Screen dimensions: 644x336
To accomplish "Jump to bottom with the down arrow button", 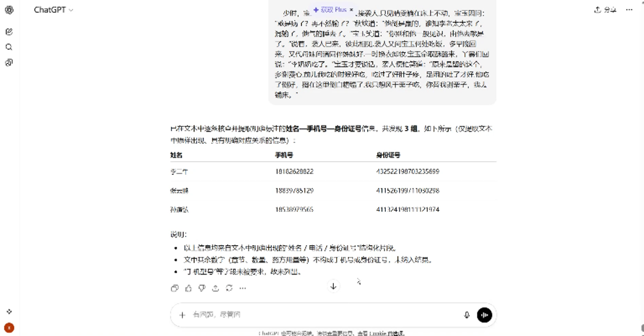I will [x=333, y=286].
